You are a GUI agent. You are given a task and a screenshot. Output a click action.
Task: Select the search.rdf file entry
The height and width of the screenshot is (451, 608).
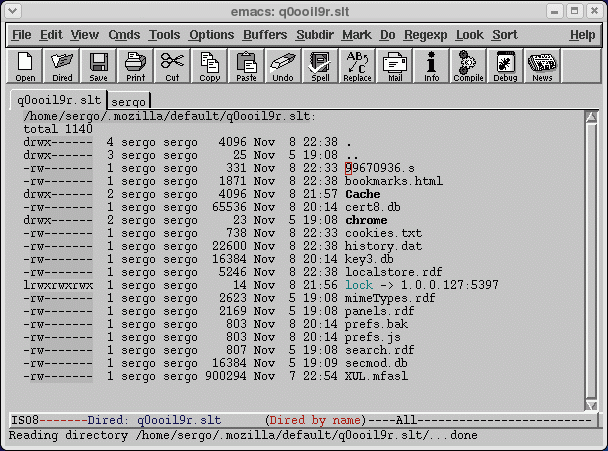tap(380, 350)
